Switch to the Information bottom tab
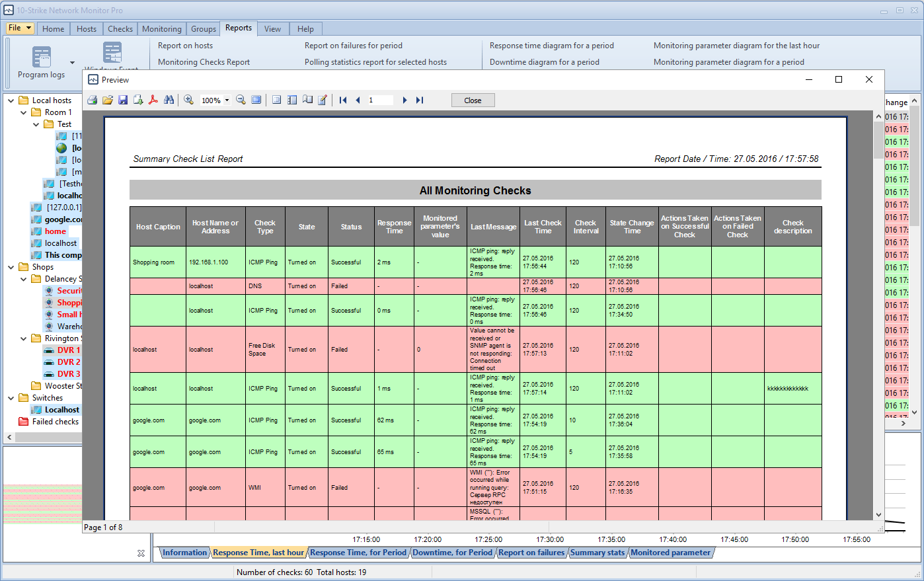Viewport: 924px width, 581px height. click(185, 553)
